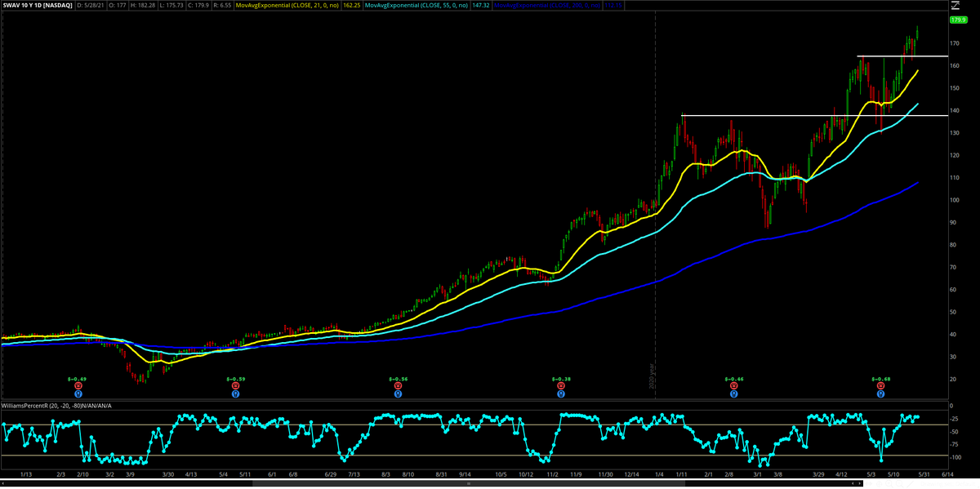
Task: Click the $-0.49 EPS label
Action: 78,379
